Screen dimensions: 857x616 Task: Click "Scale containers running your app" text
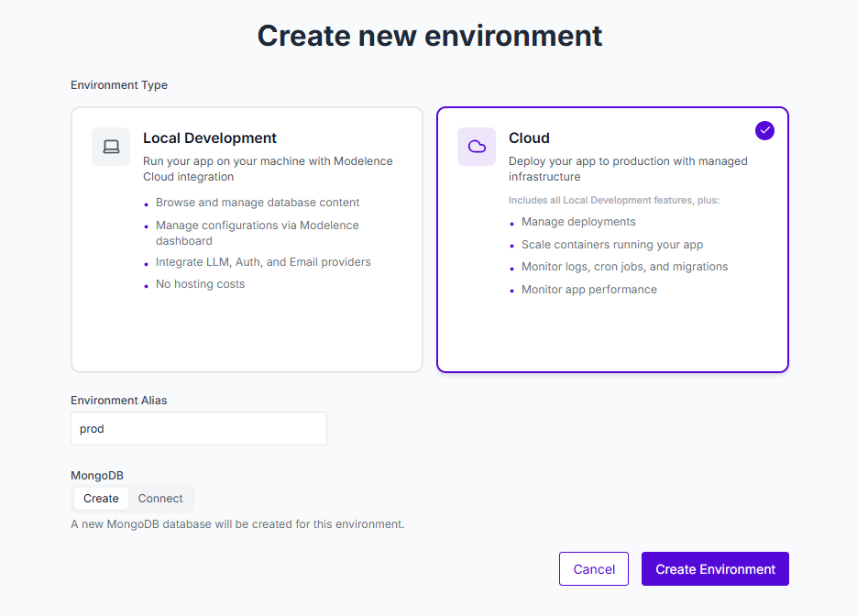click(x=612, y=245)
